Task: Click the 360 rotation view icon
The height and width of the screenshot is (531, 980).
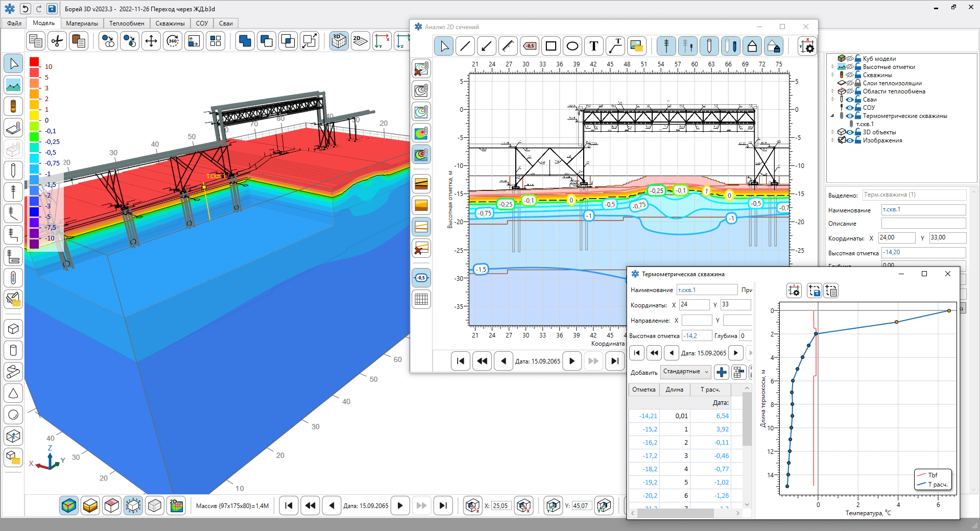Action: point(173,41)
